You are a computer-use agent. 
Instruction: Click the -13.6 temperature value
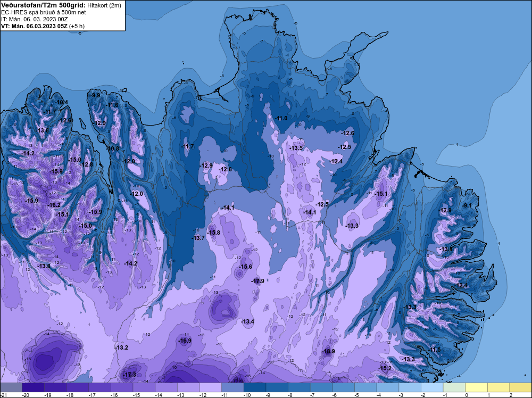43,130
